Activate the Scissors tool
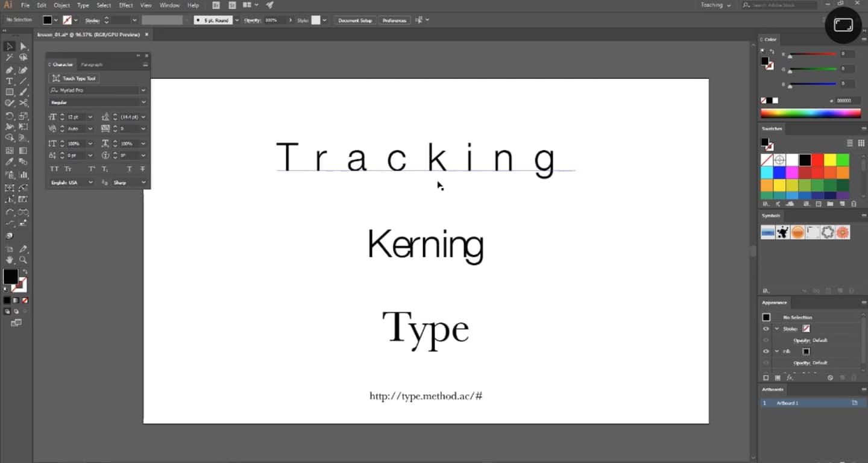 point(24,104)
